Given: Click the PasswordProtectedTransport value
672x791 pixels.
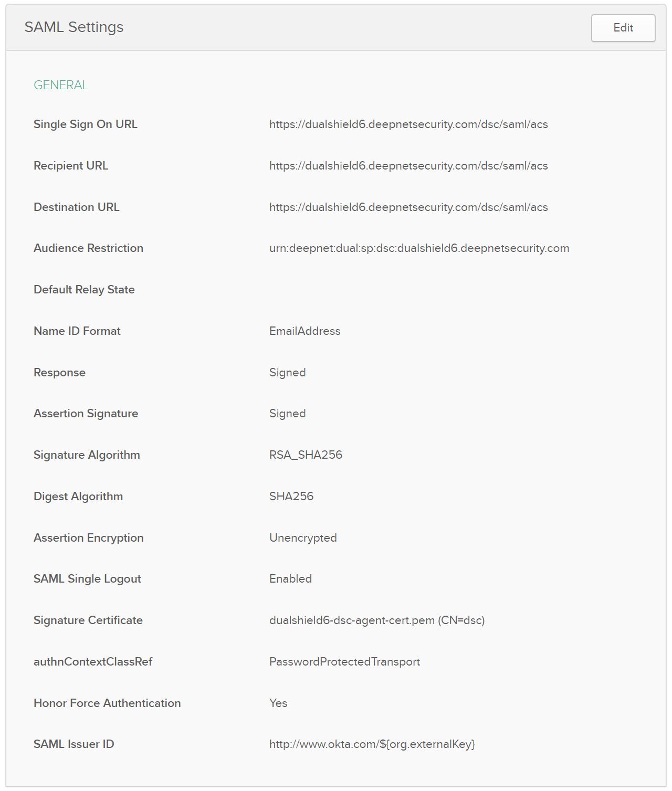Looking at the screenshot, I should (x=344, y=662).
